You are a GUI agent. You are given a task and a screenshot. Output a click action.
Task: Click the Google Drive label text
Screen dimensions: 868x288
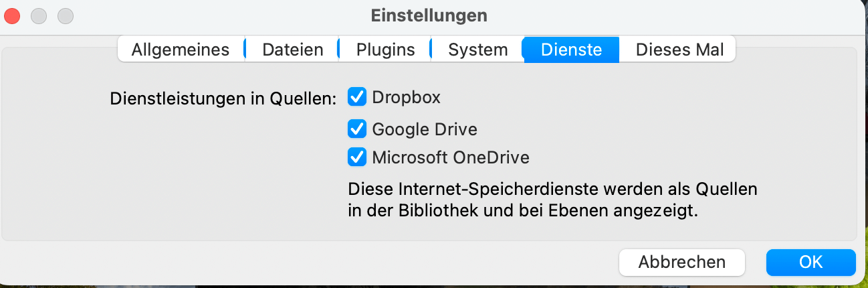click(425, 129)
